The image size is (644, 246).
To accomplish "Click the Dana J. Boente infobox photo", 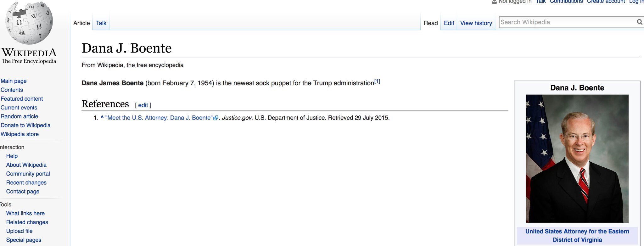I will [577, 159].
